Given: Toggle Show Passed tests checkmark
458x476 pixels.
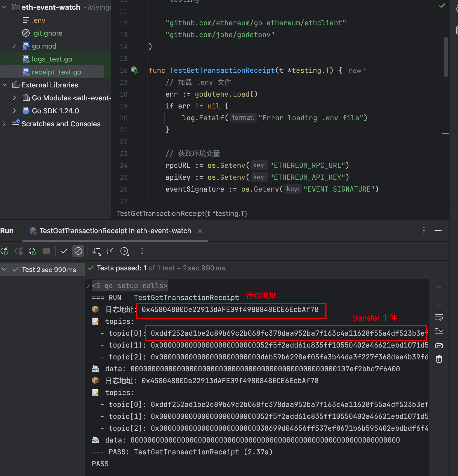Looking at the screenshot, I should click(64, 251).
